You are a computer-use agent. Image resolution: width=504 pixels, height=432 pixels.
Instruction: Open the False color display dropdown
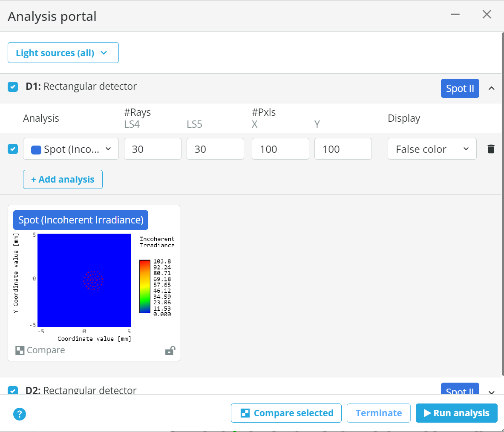432,149
